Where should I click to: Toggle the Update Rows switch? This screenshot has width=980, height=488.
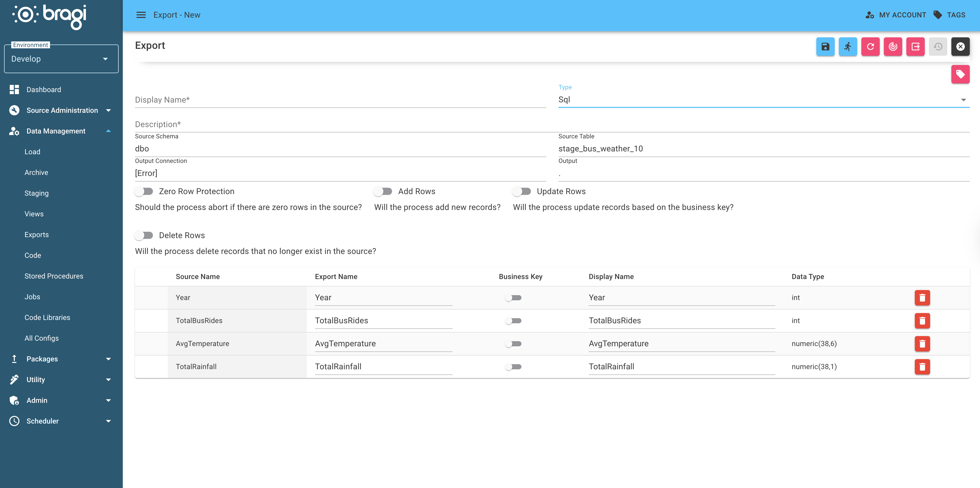(521, 191)
